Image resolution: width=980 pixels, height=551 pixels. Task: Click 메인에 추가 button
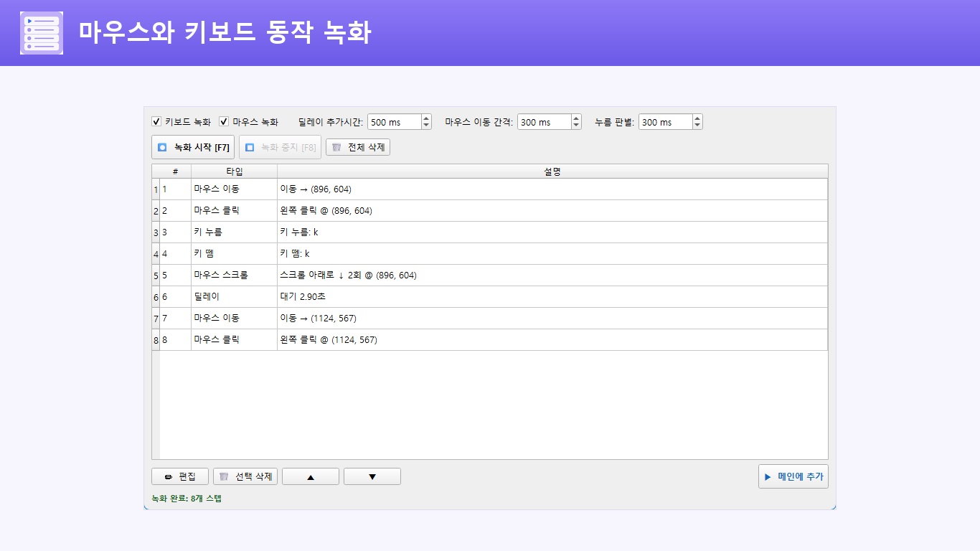pos(793,476)
